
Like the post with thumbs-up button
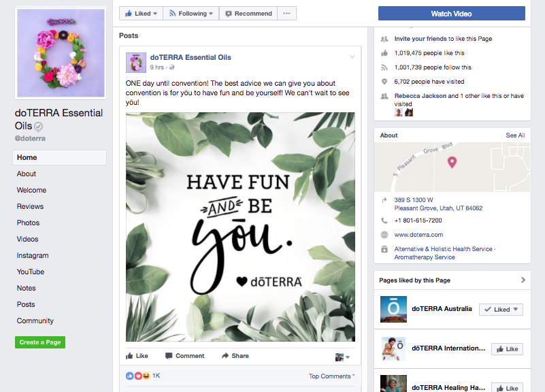[x=137, y=356]
